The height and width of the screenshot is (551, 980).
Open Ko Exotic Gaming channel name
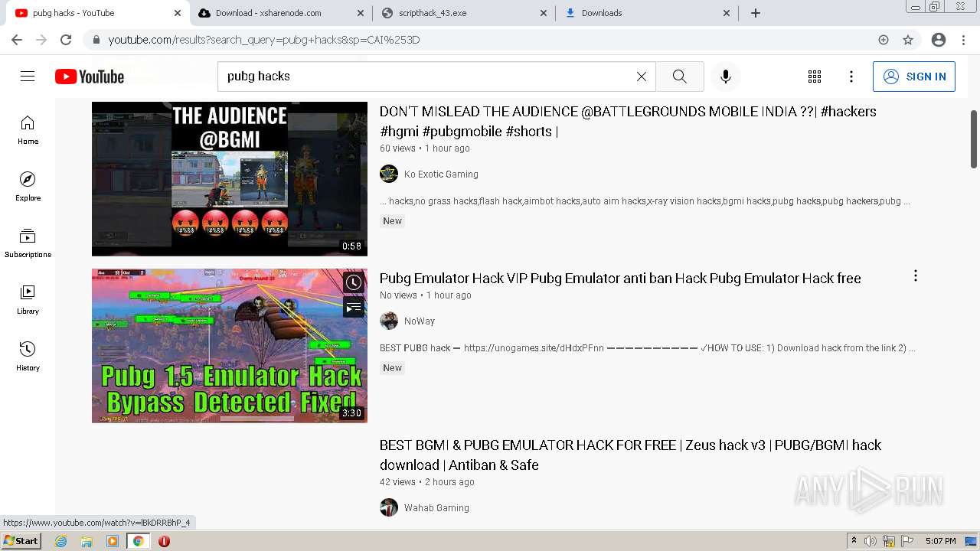441,174
